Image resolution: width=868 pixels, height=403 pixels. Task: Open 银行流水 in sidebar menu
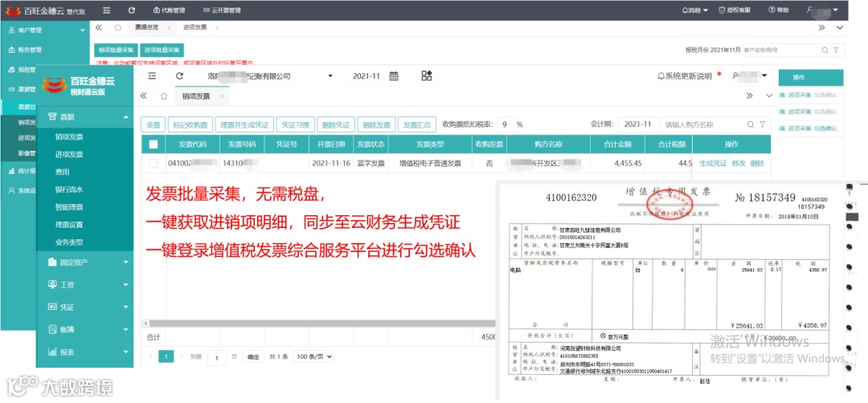[69, 189]
